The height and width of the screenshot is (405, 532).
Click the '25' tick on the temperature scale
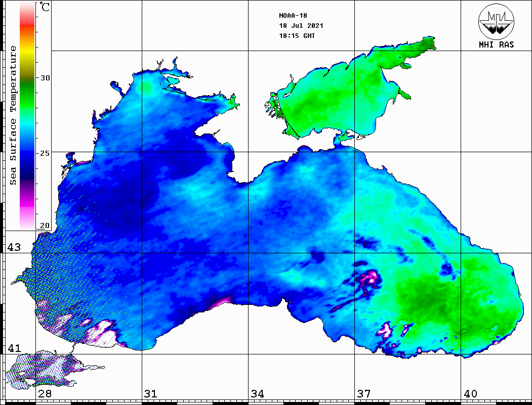(x=45, y=153)
